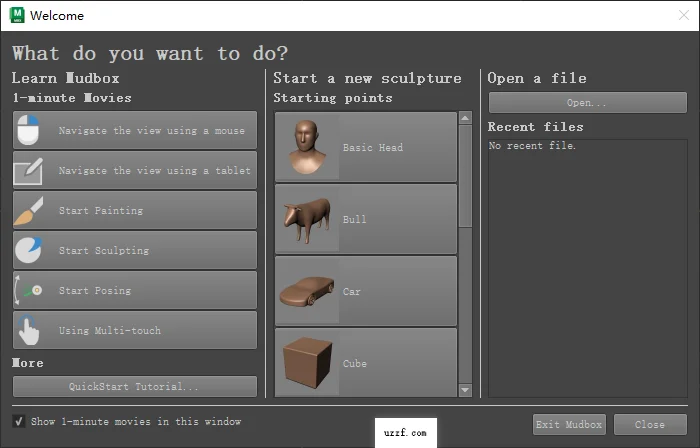Click Exit Mudbox button
Viewport: 700px width, 448px height.
(x=569, y=424)
